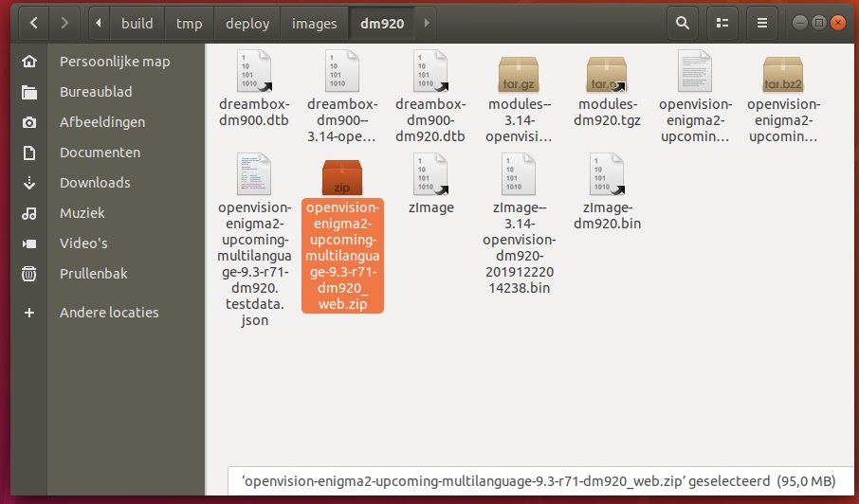
Task: Jump to the 'deploy' path segment
Action: (247, 23)
